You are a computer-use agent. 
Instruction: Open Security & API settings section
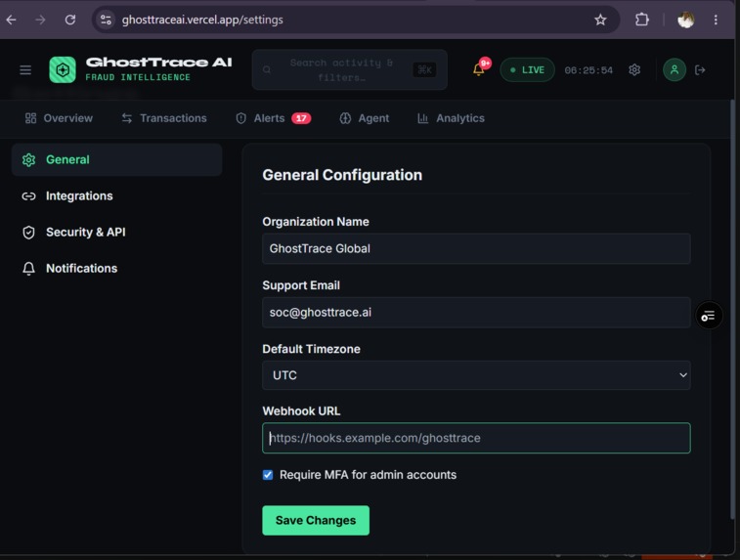117,233
